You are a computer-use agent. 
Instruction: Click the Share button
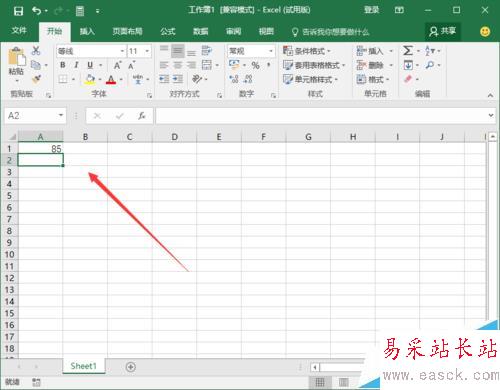[443, 31]
